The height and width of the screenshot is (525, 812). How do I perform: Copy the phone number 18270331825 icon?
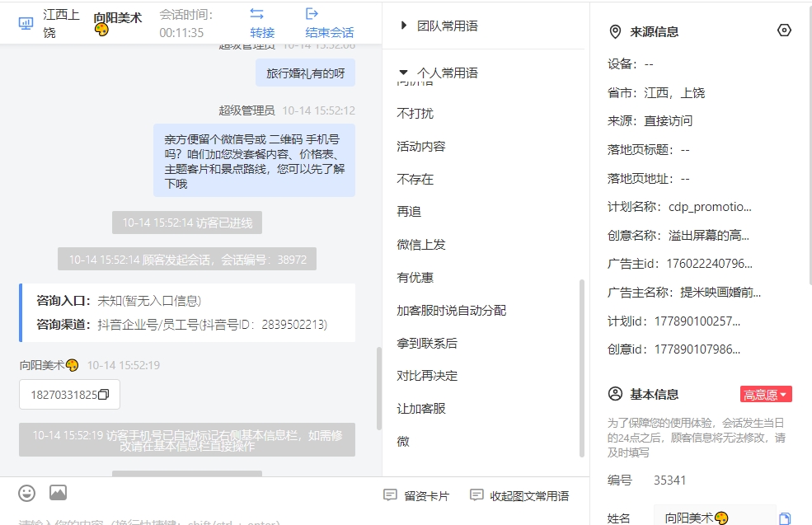point(104,395)
